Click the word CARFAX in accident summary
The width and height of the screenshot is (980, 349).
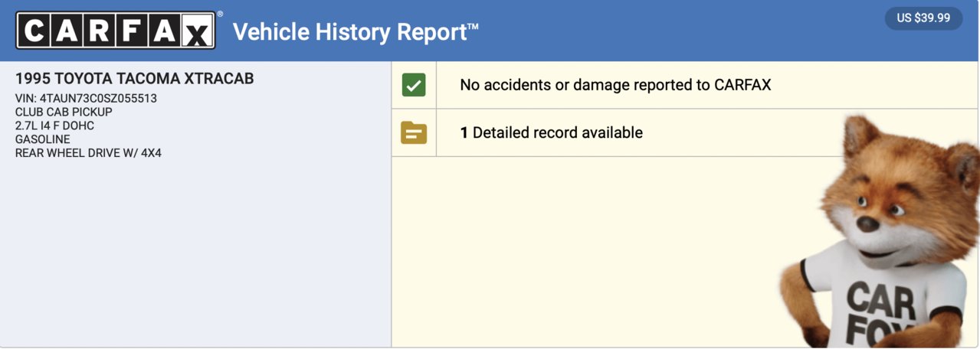742,85
